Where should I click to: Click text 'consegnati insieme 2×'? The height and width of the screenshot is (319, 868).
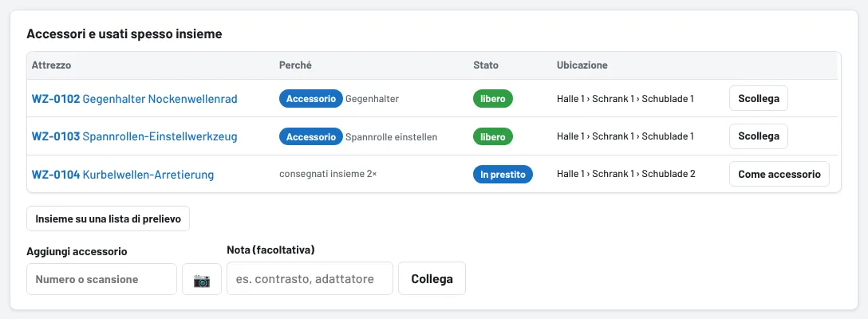pyautogui.click(x=328, y=174)
